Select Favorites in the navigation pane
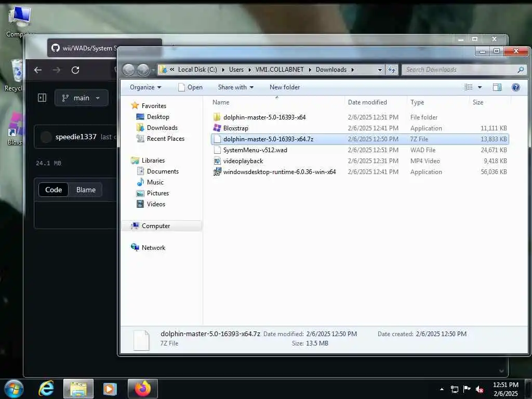The image size is (532, 399). pyautogui.click(x=154, y=106)
